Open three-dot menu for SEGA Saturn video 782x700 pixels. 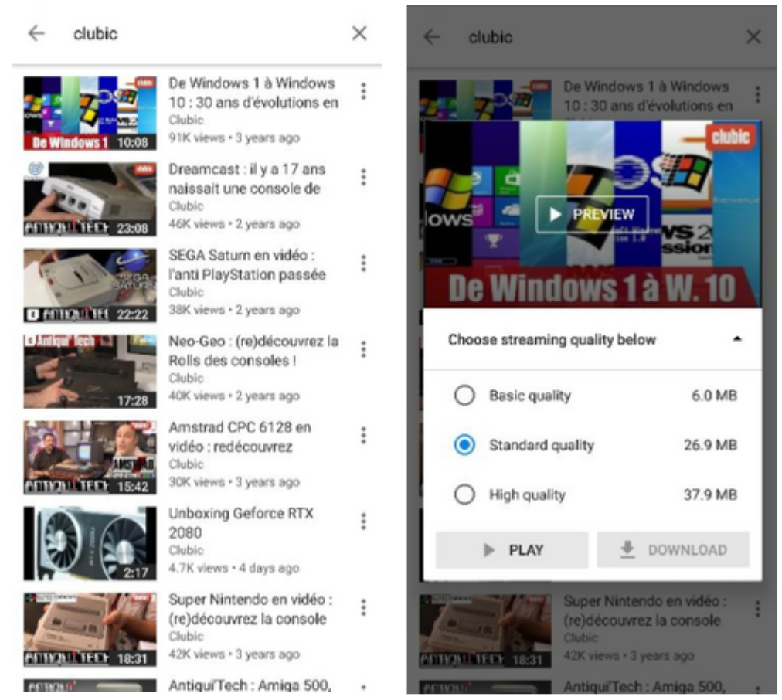363,263
